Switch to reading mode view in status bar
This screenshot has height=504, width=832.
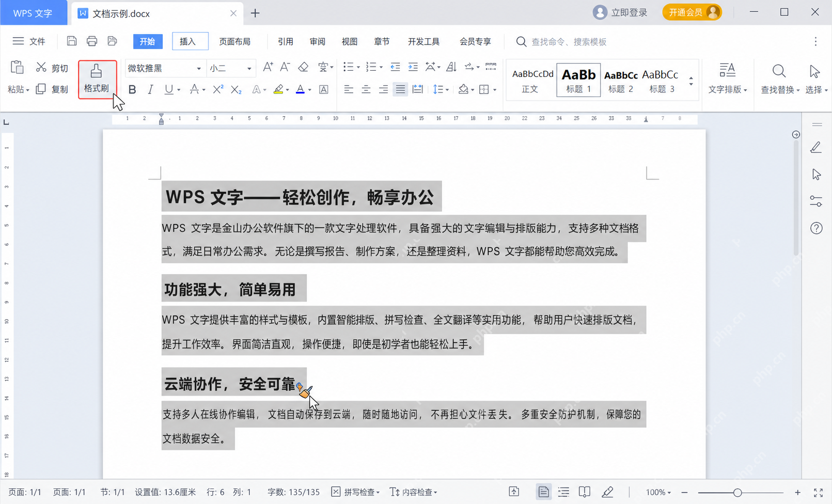pyautogui.click(x=584, y=492)
